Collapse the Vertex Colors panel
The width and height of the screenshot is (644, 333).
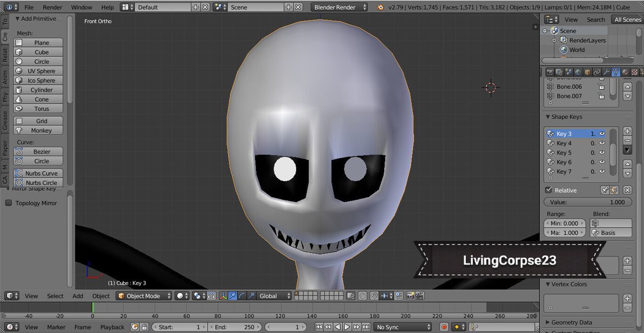[547, 284]
